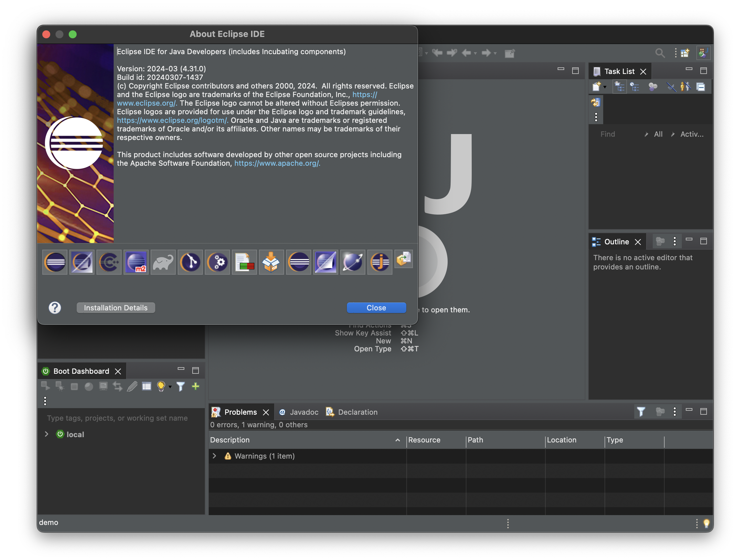Screen dimensions: 736x560
Task: Click the orange box Marketplace icon
Action: (271, 262)
